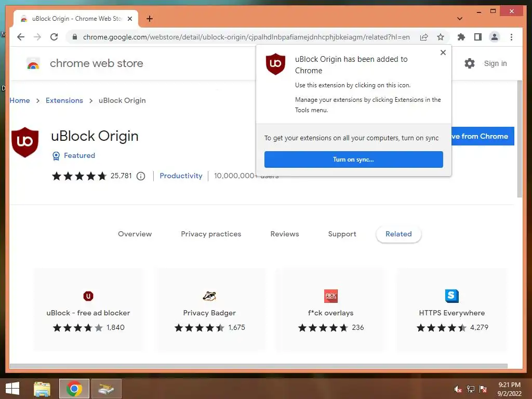Open the Windows Start menu

point(12,389)
